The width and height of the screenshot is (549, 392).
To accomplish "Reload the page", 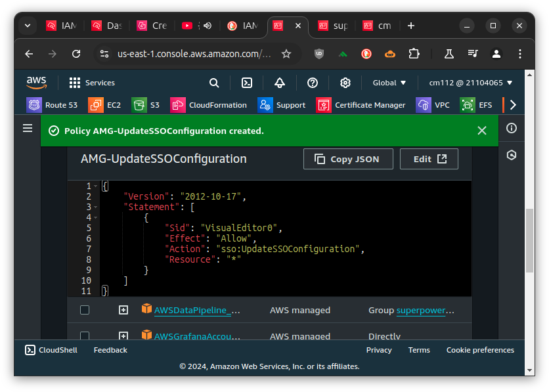I will point(76,54).
